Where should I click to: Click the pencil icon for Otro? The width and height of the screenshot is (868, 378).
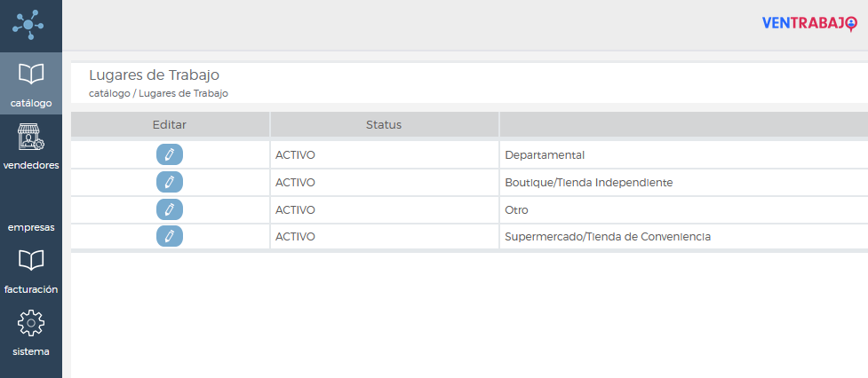(x=170, y=209)
